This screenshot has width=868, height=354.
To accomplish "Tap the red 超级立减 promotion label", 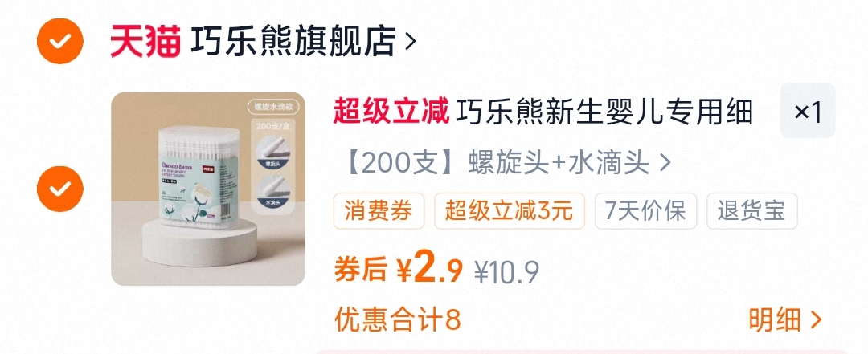I will (x=391, y=113).
